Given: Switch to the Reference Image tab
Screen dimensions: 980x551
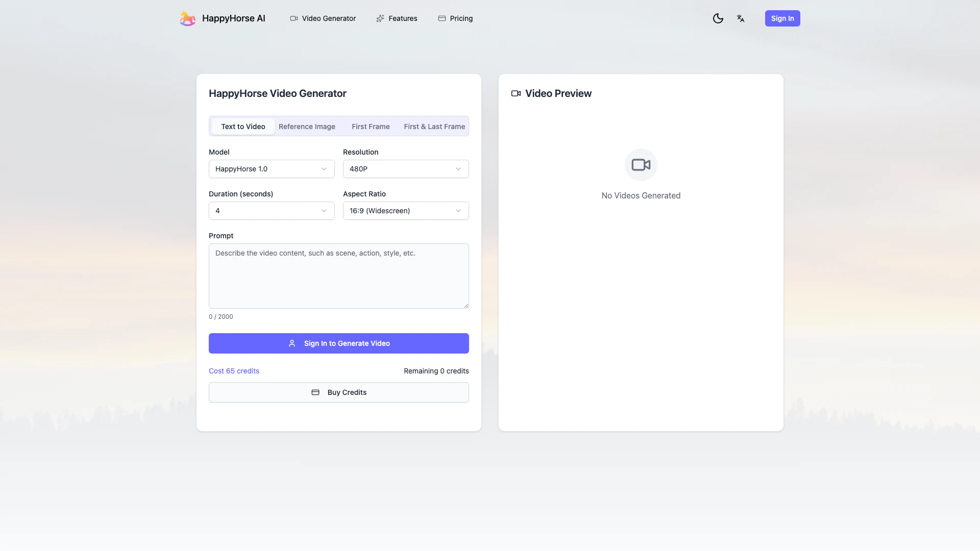Looking at the screenshot, I should pos(307,127).
